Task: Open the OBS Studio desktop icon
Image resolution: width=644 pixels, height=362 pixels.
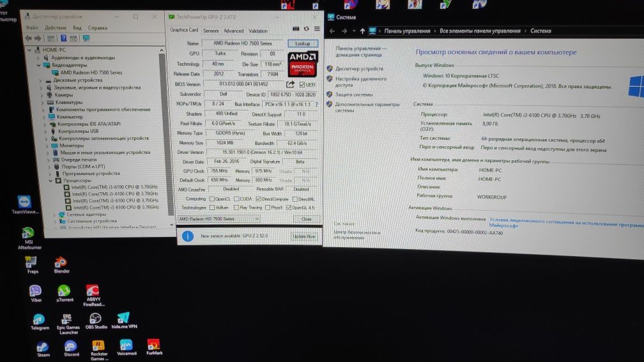Action: [x=96, y=321]
